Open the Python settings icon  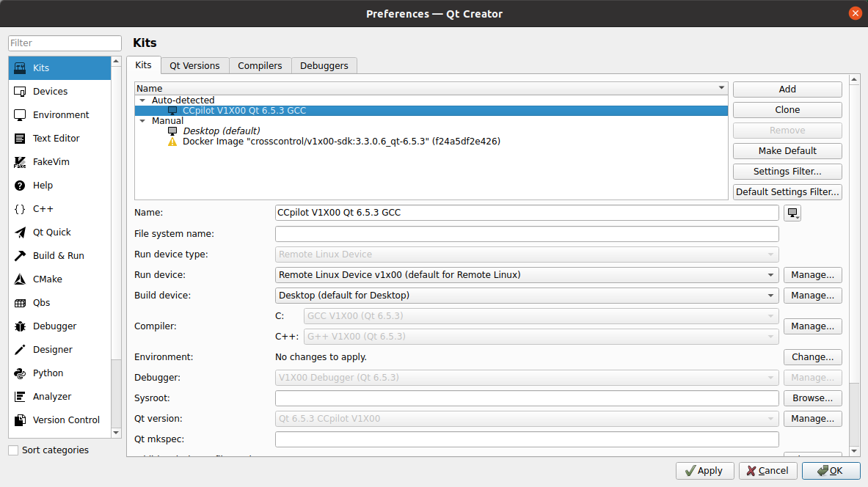(x=20, y=373)
